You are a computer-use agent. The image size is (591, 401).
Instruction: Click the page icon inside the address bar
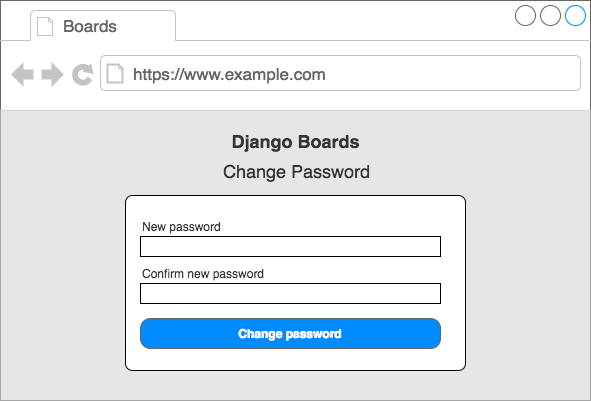pyautogui.click(x=115, y=73)
